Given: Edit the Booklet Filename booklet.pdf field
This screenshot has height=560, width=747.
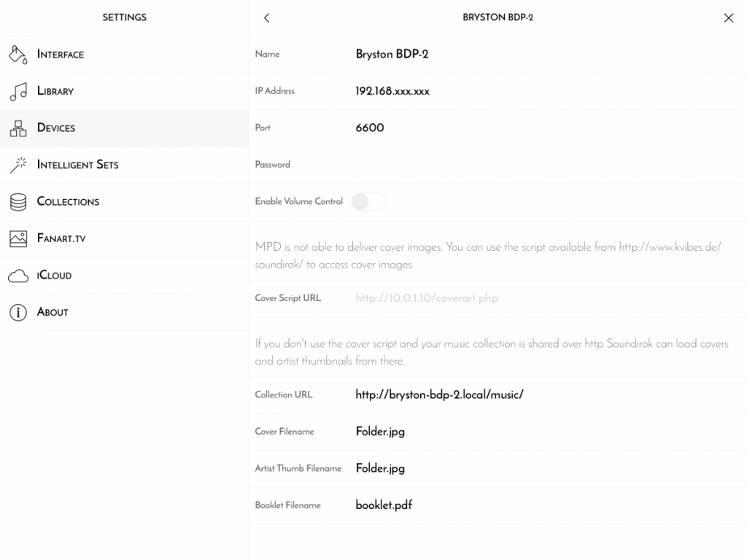Looking at the screenshot, I should click(x=498, y=505).
